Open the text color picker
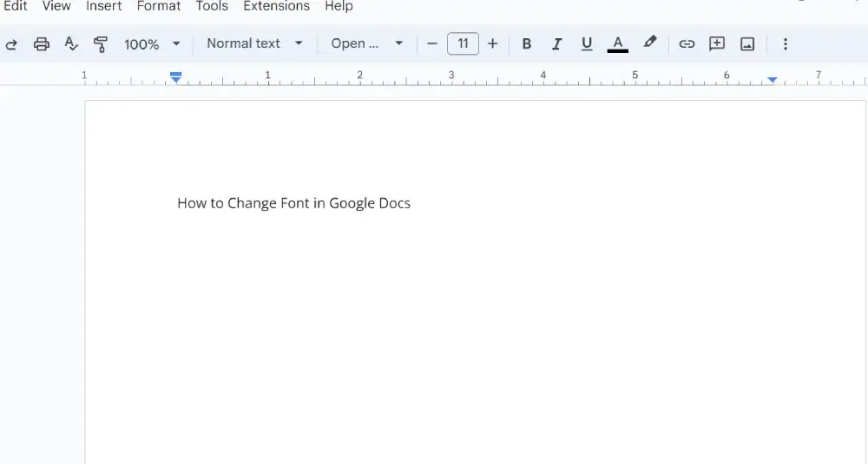 [x=618, y=43]
